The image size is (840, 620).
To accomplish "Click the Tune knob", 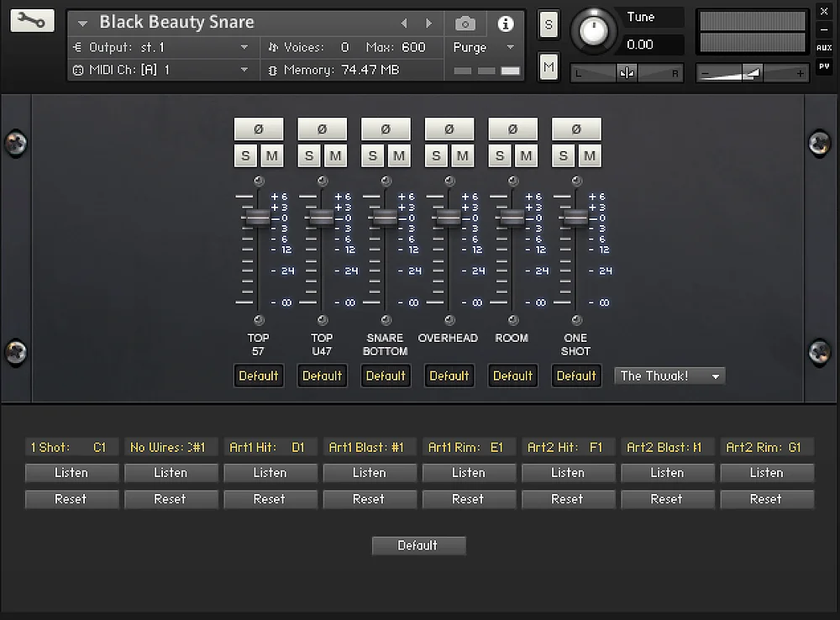I will (593, 31).
